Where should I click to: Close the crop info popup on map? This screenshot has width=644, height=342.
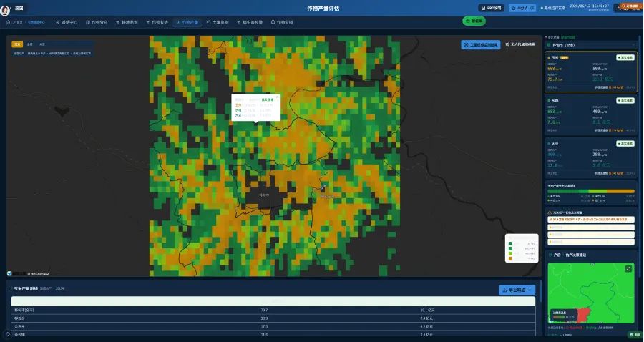coord(277,97)
